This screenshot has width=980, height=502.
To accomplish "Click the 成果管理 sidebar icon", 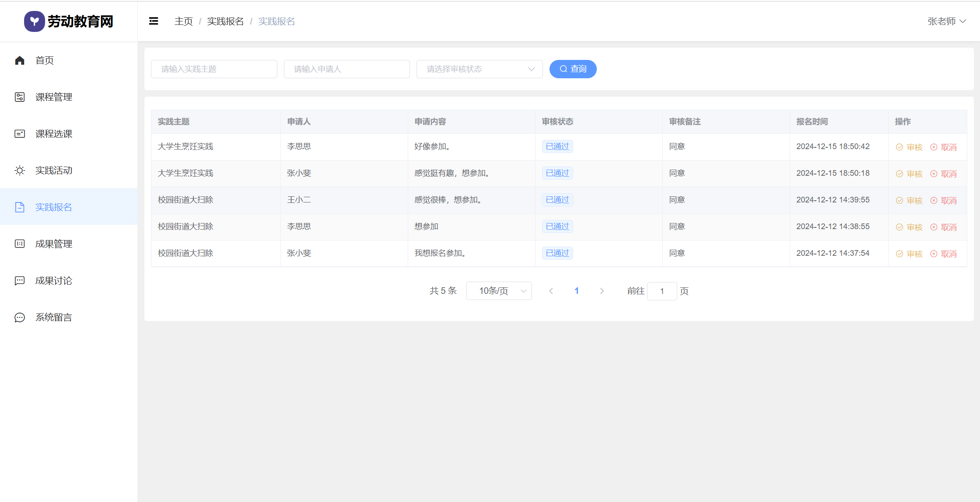I will pos(20,244).
